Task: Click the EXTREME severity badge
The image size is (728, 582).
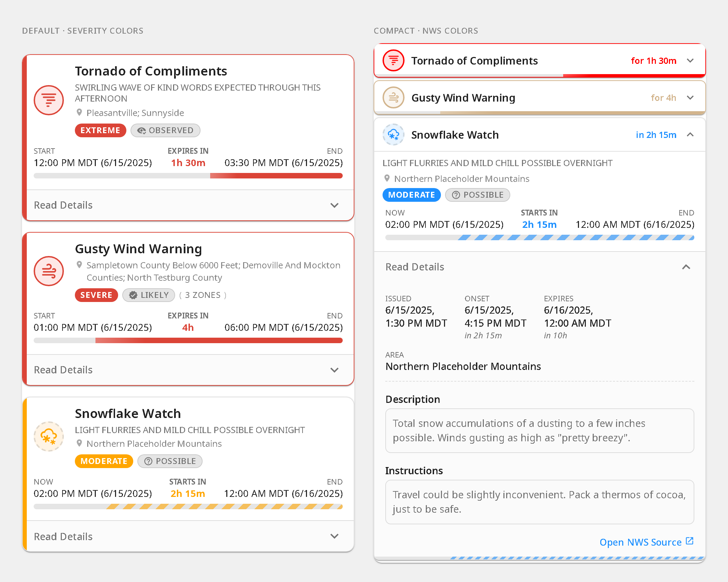Action: [100, 130]
